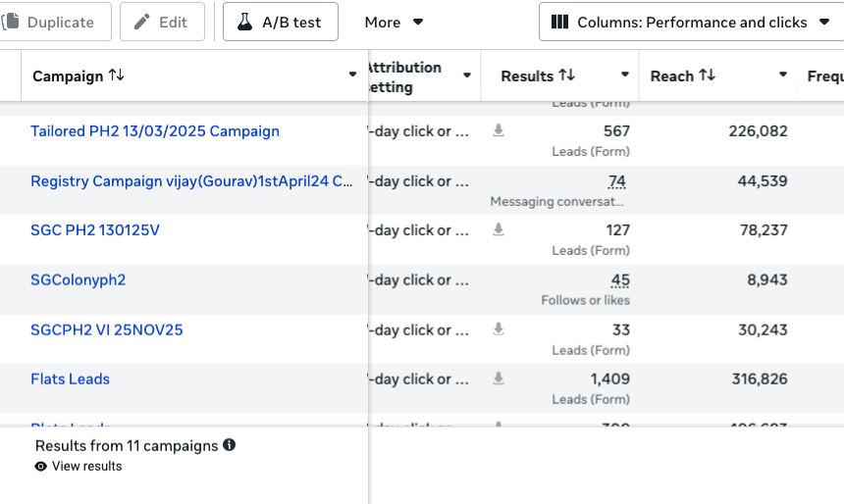Expand the More dropdown menu
This screenshot has width=844, height=504.
[394, 22]
